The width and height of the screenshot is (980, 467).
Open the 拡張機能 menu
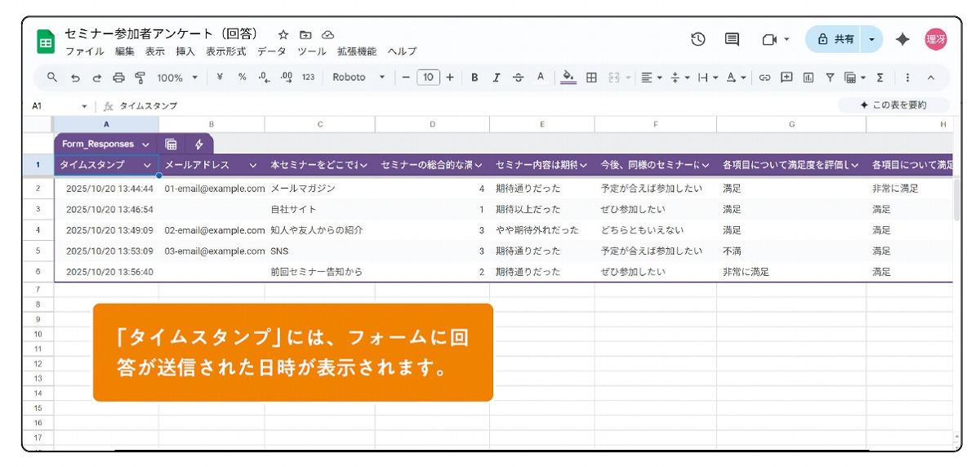(357, 51)
